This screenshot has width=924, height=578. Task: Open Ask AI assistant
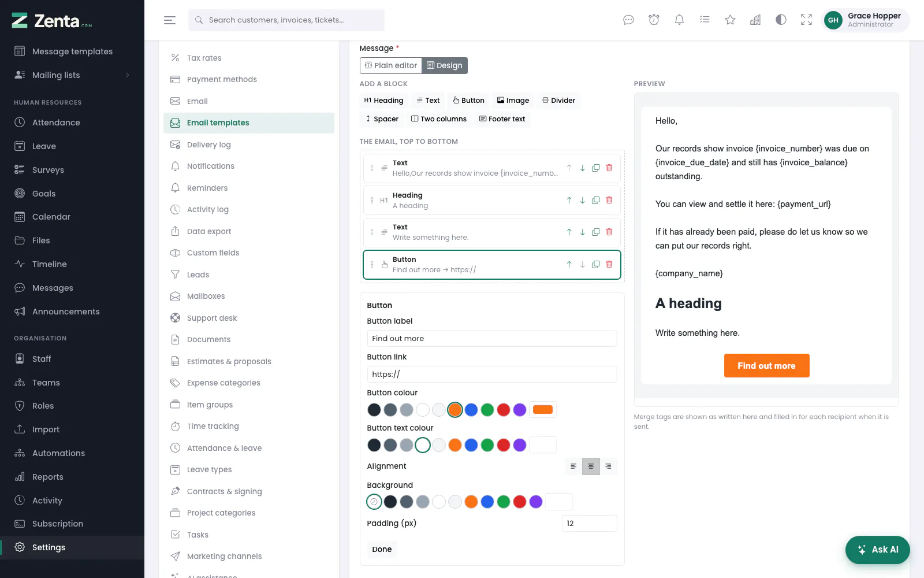(878, 550)
